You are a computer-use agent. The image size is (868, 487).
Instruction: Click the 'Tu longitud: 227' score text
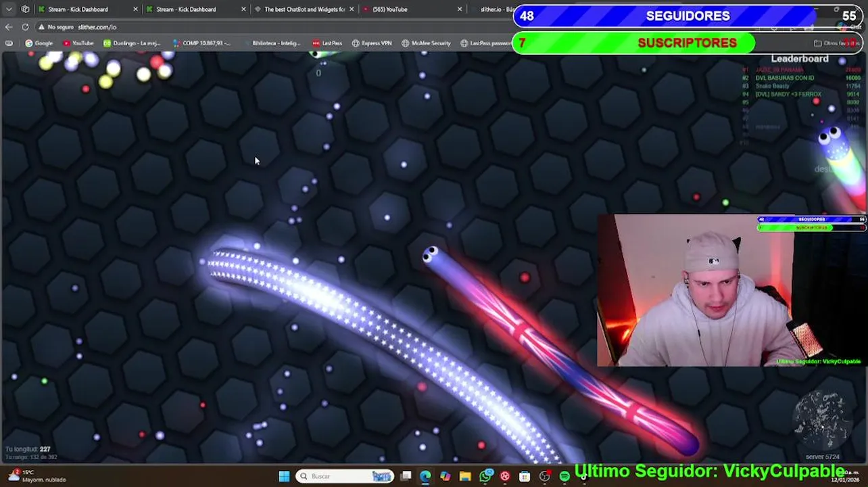click(28, 449)
